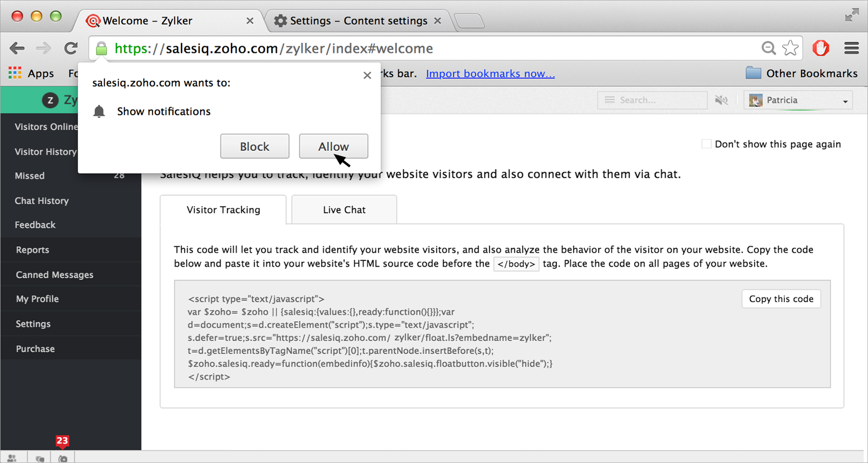Click Import bookmarks now link
Viewport: 868px width, 463px height.
point(490,74)
